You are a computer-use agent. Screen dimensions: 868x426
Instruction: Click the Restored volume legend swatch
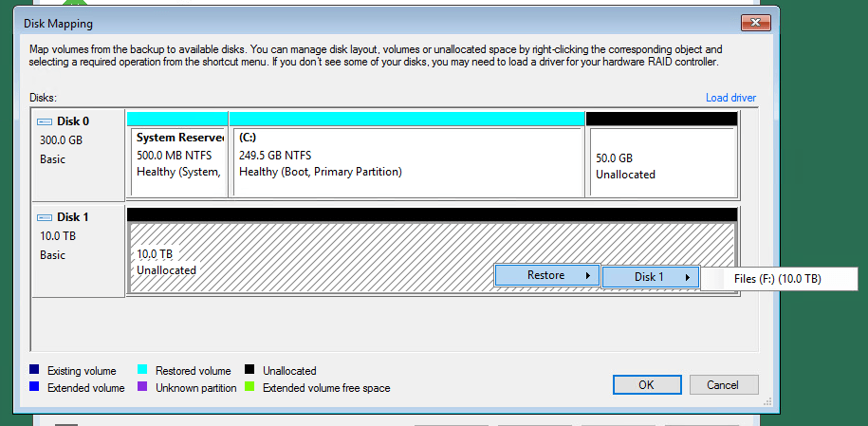(x=142, y=370)
